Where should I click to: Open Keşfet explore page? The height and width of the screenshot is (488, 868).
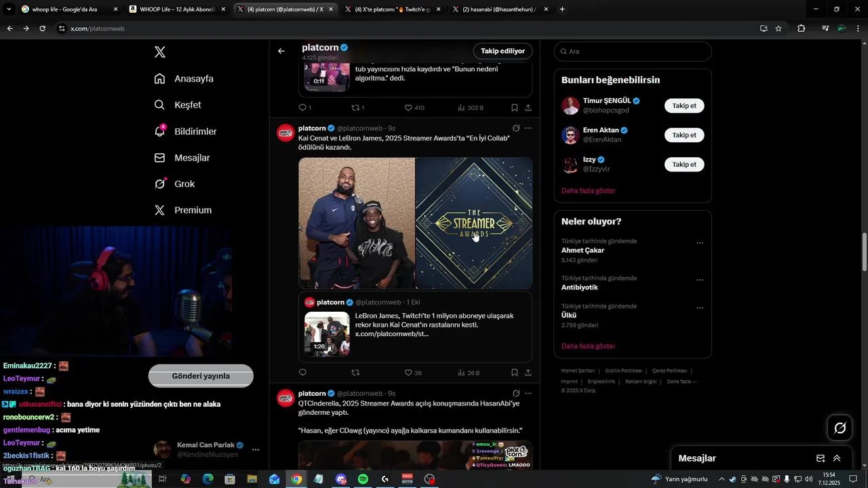178,105
